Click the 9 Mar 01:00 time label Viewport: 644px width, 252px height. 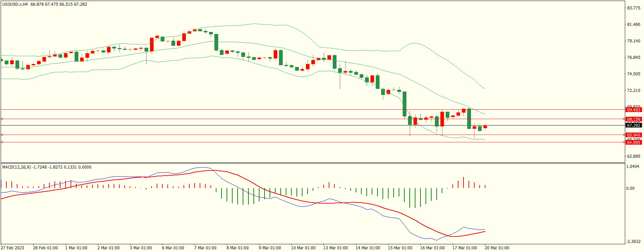pyautogui.click(x=270, y=248)
